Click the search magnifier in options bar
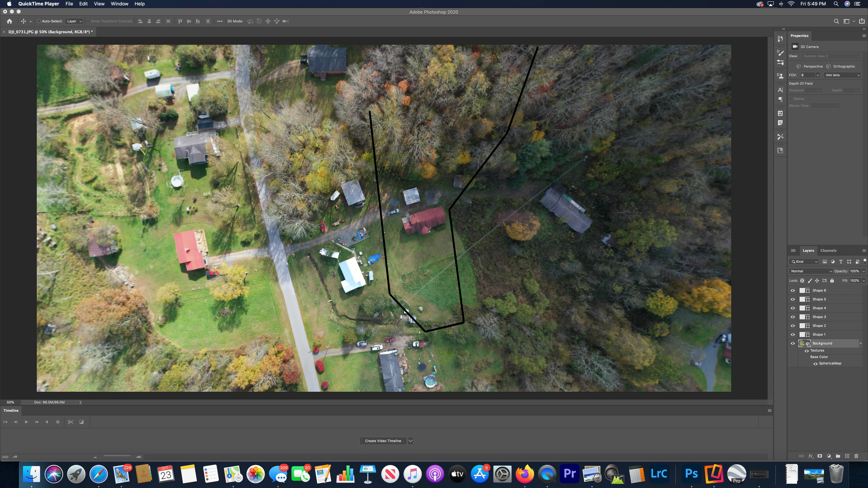This screenshot has width=868, height=488. click(836, 21)
